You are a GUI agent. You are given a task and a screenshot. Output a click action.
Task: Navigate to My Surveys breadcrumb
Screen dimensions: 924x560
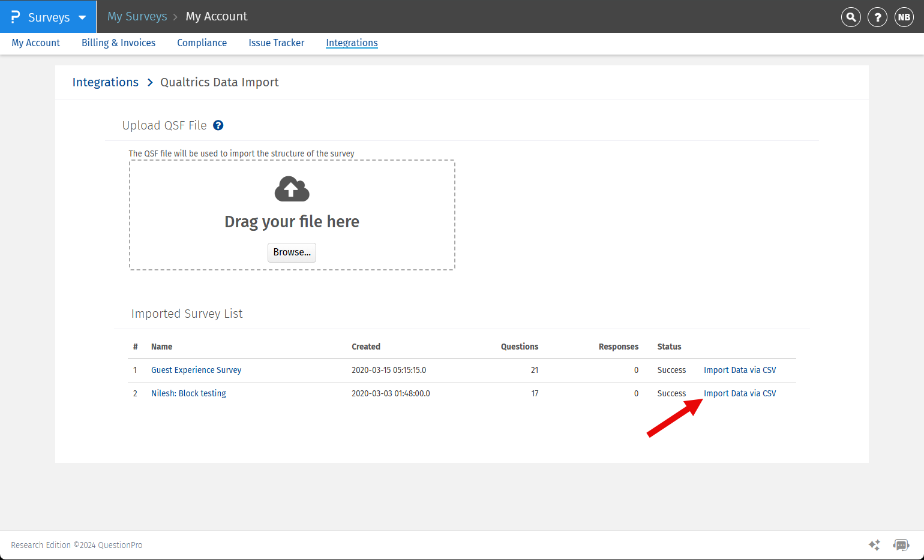click(x=137, y=17)
